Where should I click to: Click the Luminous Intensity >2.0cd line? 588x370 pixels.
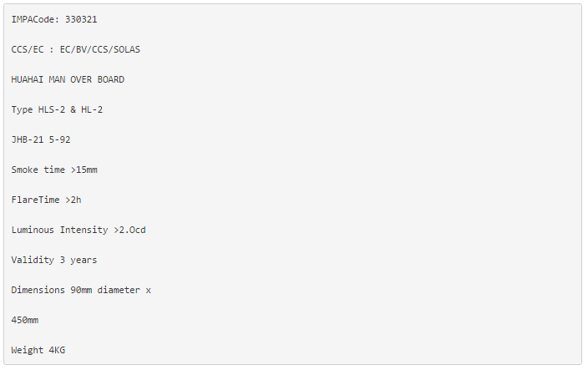tap(79, 230)
